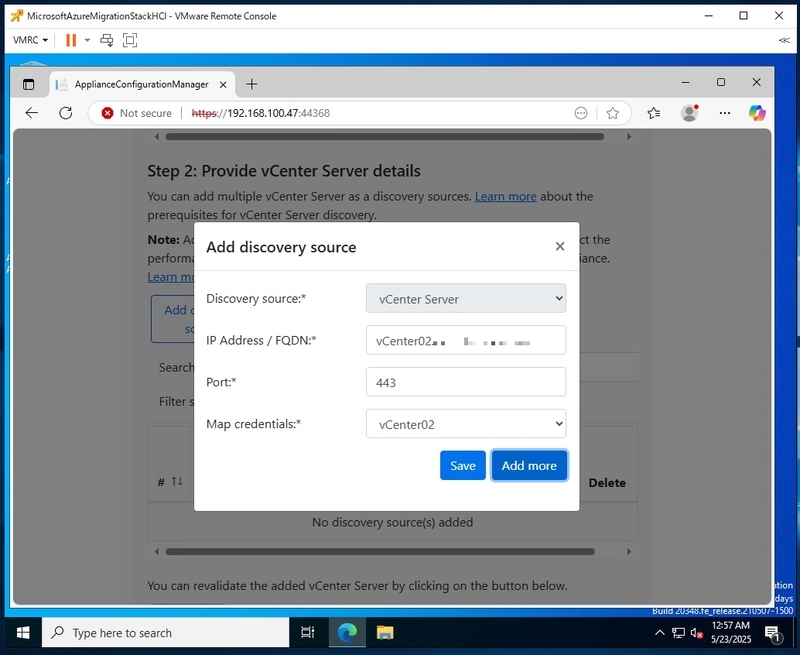Open Edge Settings and more menu
Image resolution: width=800 pixels, height=655 pixels.
(x=724, y=113)
